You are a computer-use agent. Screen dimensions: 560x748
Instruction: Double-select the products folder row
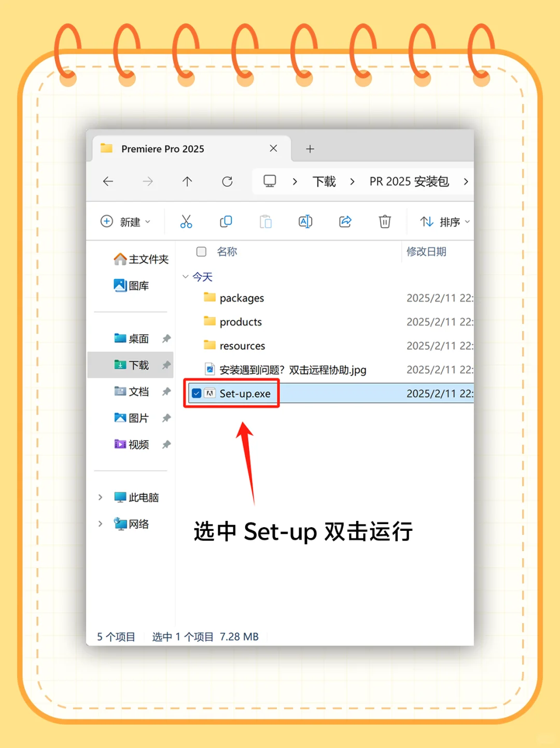[x=241, y=321]
